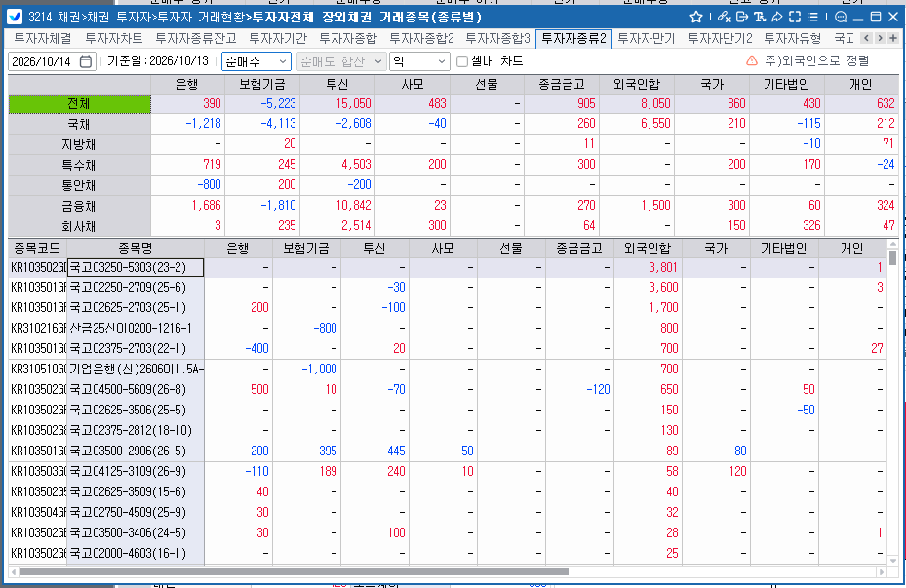Select row 국고03500-2906(26-5)
Image resolution: width=906 pixels, height=588 pixels.
pyautogui.click(x=448, y=451)
